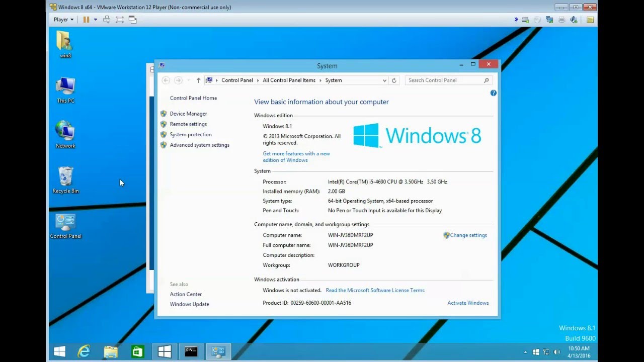The image size is (644, 362).
Task: Expand the suspend button dropdown arrow
Action: coord(96,19)
